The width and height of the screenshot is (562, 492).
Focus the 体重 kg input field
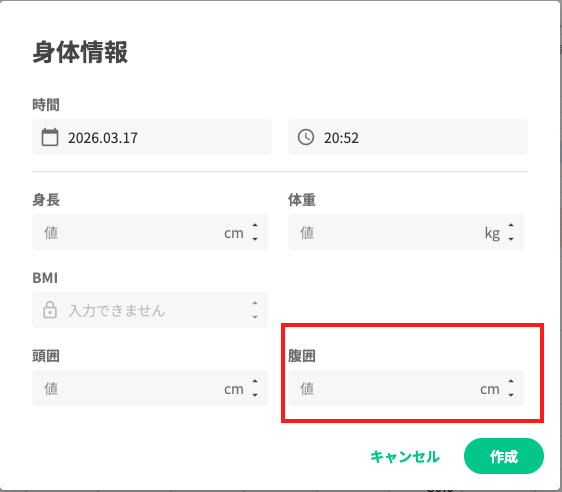[406, 232]
